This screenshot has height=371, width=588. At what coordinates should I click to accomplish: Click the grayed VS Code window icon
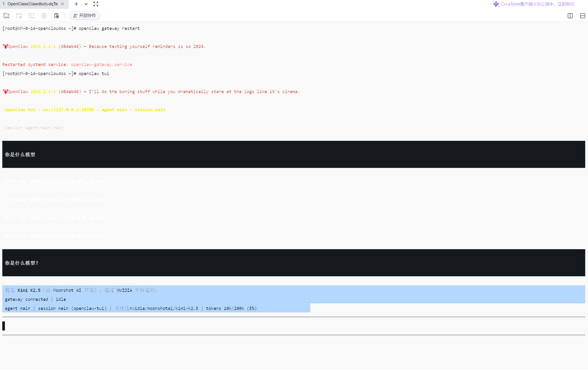pos(19,16)
